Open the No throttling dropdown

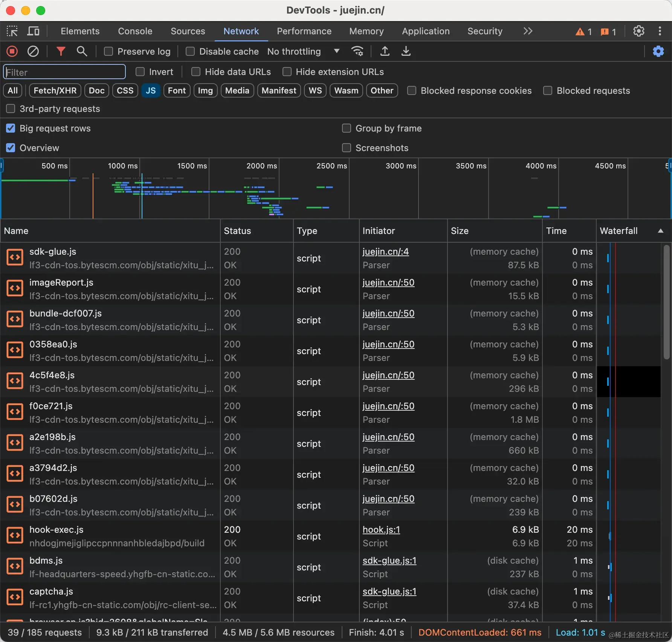click(303, 51)
